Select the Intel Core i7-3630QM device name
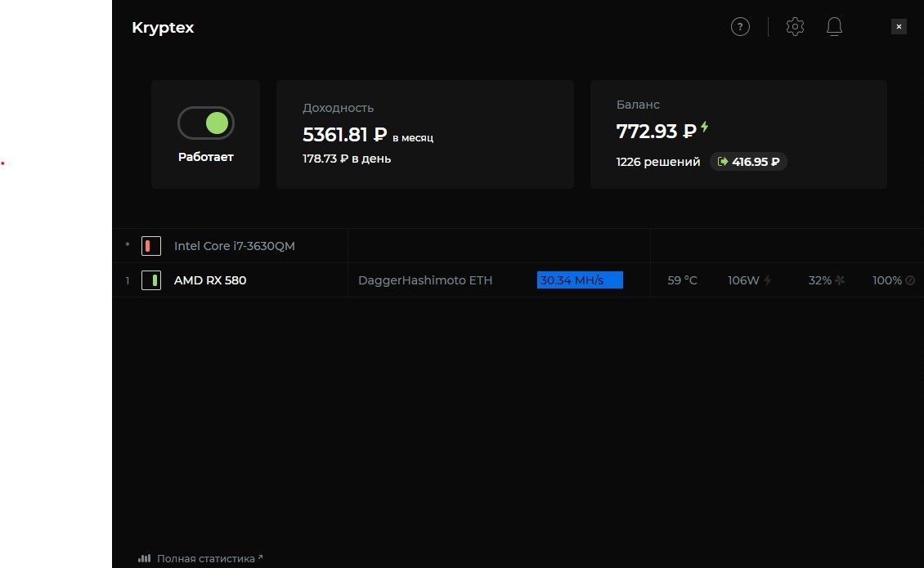 (235, 246)
